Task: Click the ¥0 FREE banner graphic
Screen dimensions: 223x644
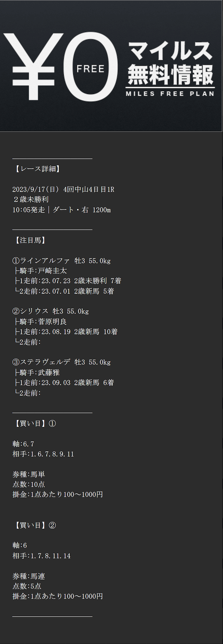Action: pyautogui.click(x=111, y=66)
